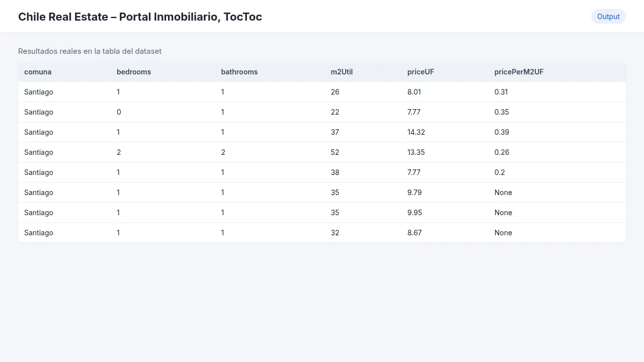Click the m2Util value 26
Screen dimensions: 644x362
[335, 92]
